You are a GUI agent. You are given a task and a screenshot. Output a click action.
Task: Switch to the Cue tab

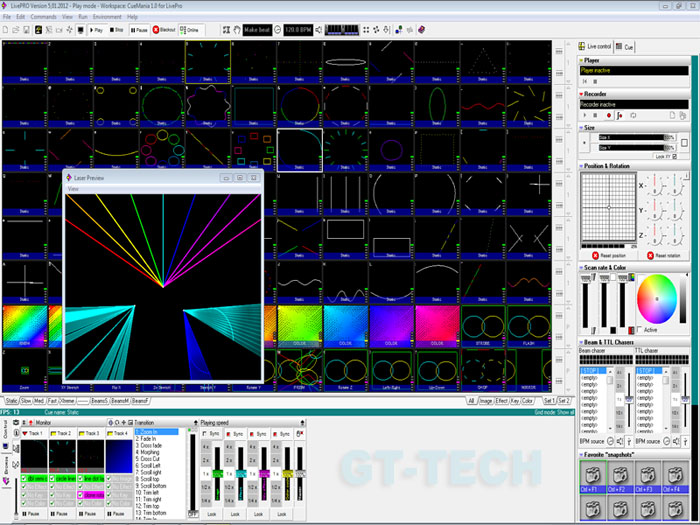pyautogui.click(x=624, y=47)
